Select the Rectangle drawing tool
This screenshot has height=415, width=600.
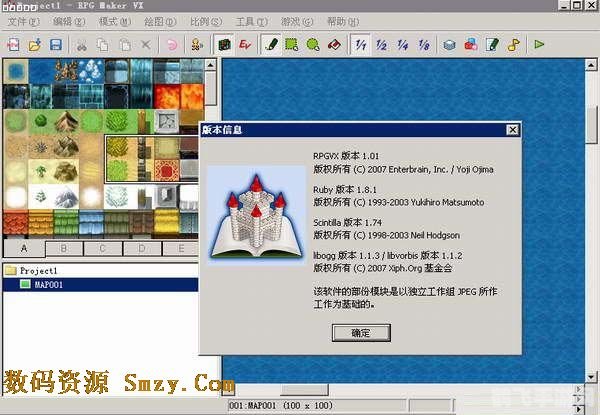(292, 45)
